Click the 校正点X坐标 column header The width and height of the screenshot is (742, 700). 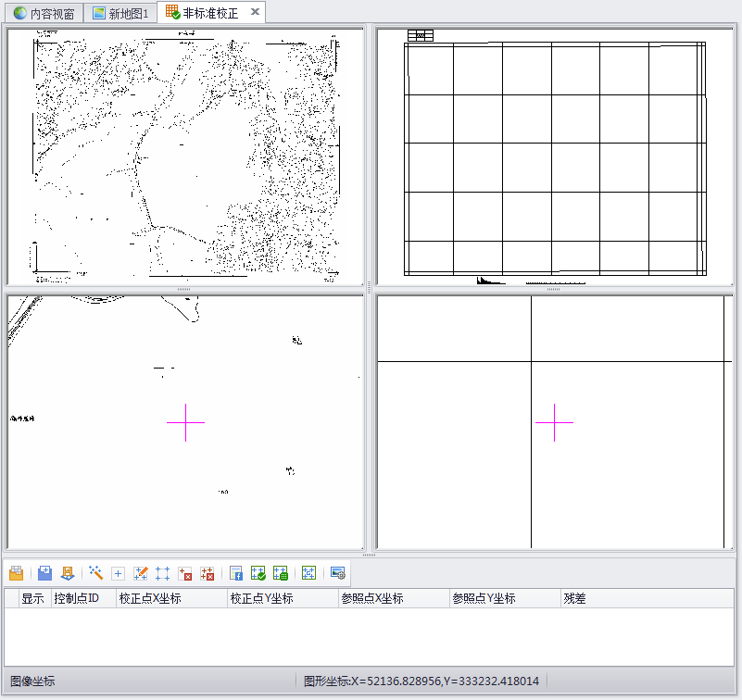pyautogui.click(x=149, y=599)
